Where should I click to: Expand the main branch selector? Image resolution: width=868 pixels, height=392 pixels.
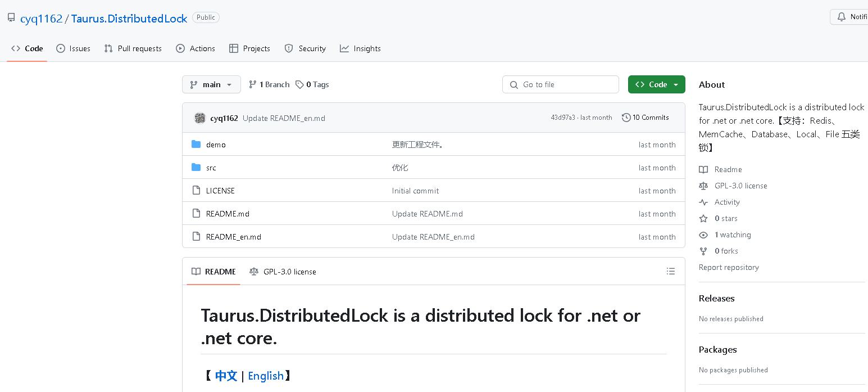point(211,84)
